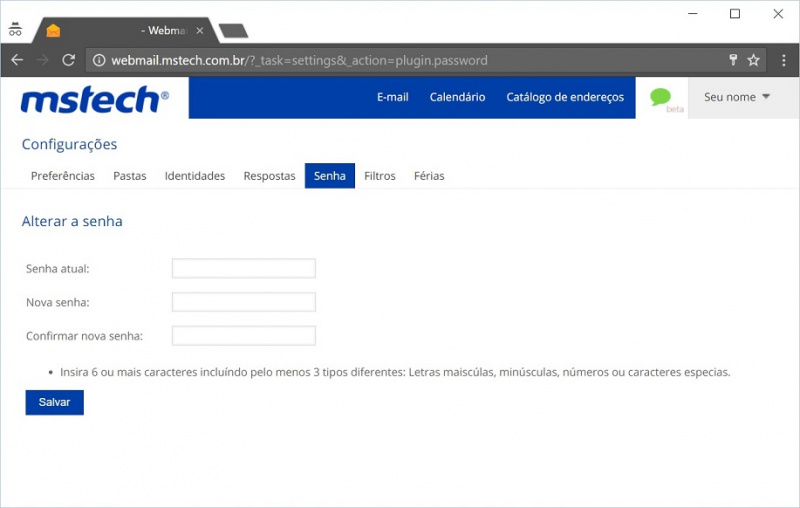The width and height of the screenshot is (800, 508).
Task: Expand the Seu nome user dropdown
Action: pos(737,97)
